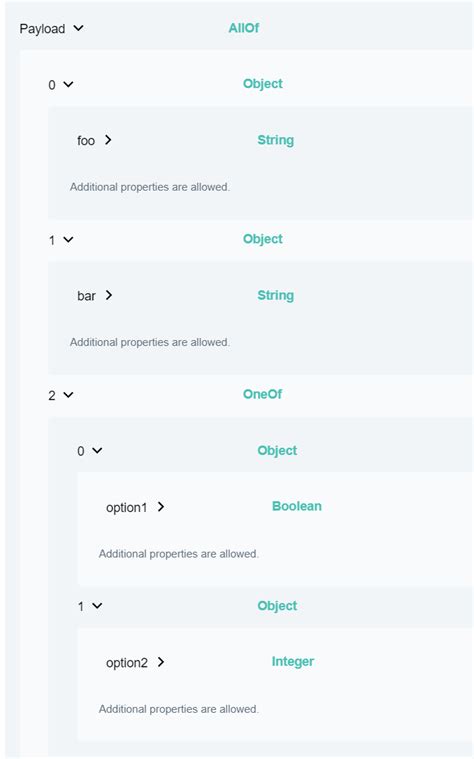Select the Payload property name
Screen dimensions: 474x759
pyautogui.click(x=42, y=29)
